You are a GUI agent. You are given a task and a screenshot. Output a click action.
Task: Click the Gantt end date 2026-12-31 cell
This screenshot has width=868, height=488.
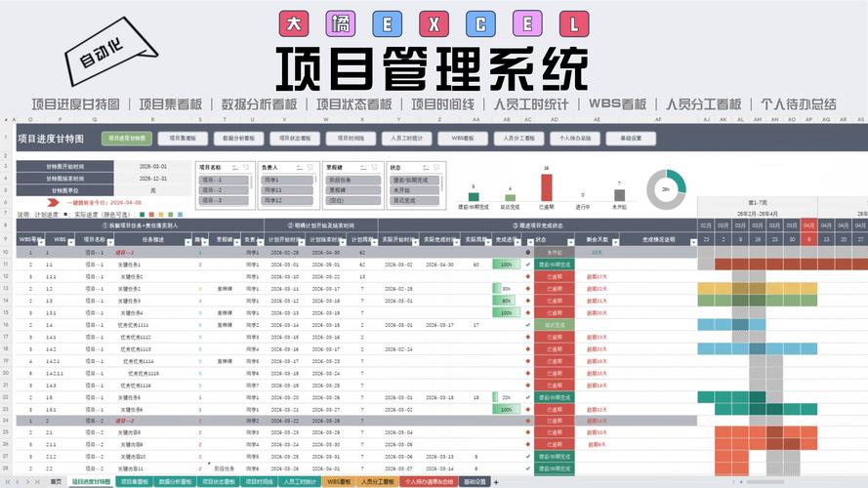click(152, 179)
